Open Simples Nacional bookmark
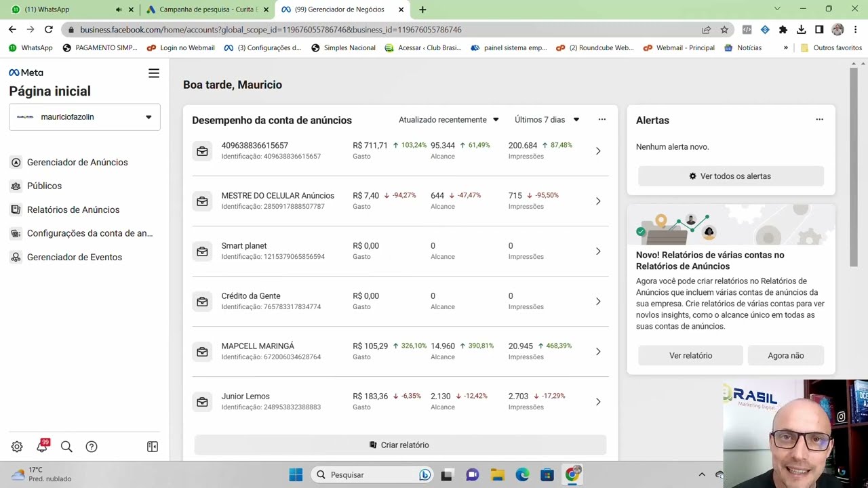The height and width of the screenshot is (488, 868). point(343,47)
